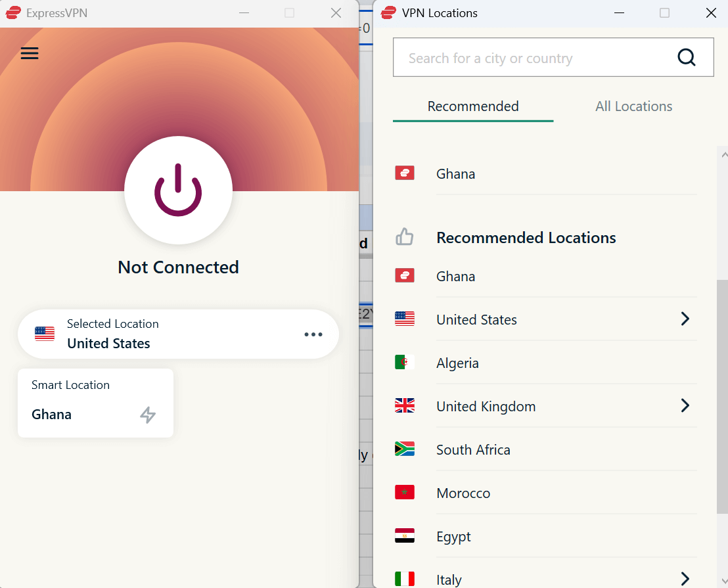Click the Algeria flag icon
Image resolution: width=728 pixels, height=588 pixels.
tap(404, 362)
